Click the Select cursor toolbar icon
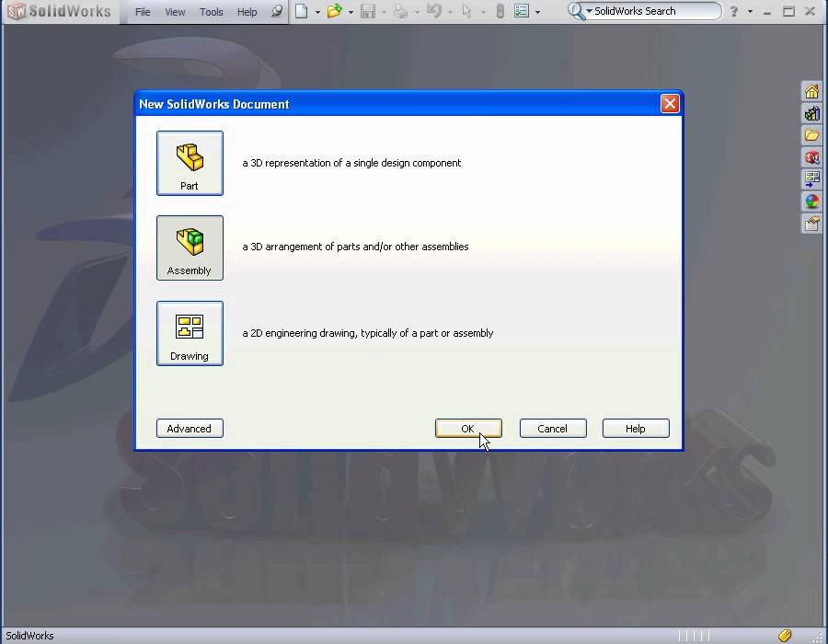Image resolution: width=828 pixels, height=644 pixels. coord(466,11)
